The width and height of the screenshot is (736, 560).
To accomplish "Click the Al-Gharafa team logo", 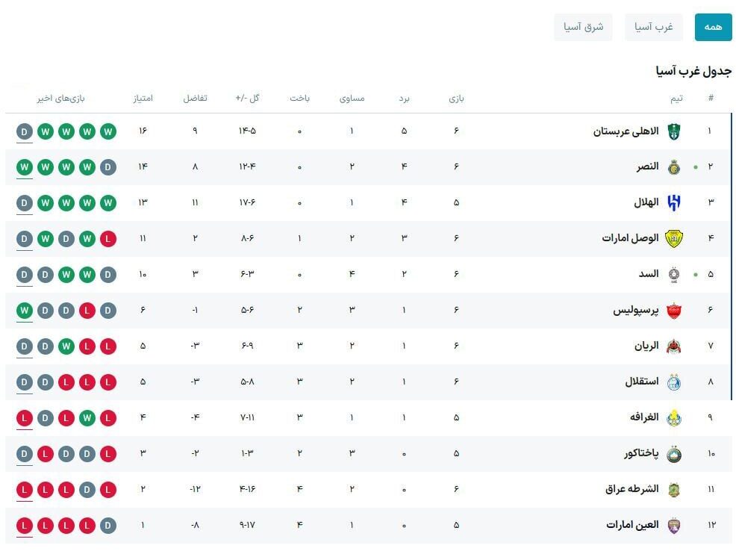I will point(674,418).
